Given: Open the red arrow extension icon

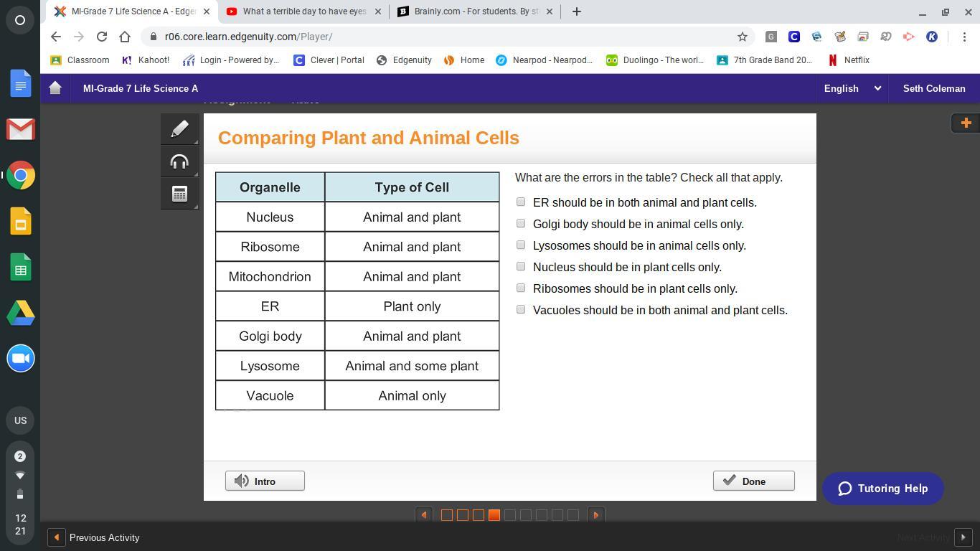Looking at the screenshot, I should tap(909, 37).
